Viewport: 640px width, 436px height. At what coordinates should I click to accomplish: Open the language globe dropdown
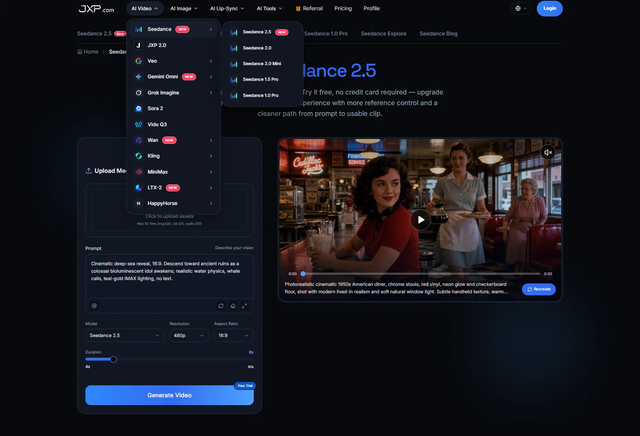[521, 9]
